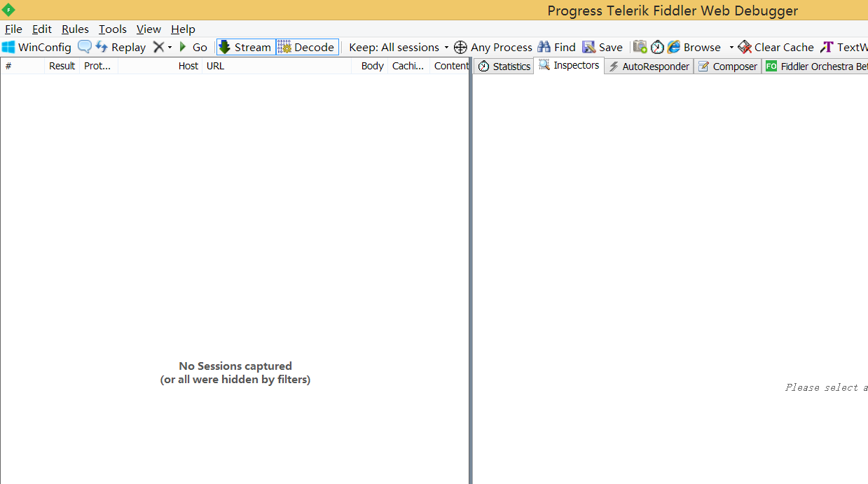Image resolution: width=868 pixels, height=484 pixels.
Task: Sort by the Content column header
Action: point(450,66)
